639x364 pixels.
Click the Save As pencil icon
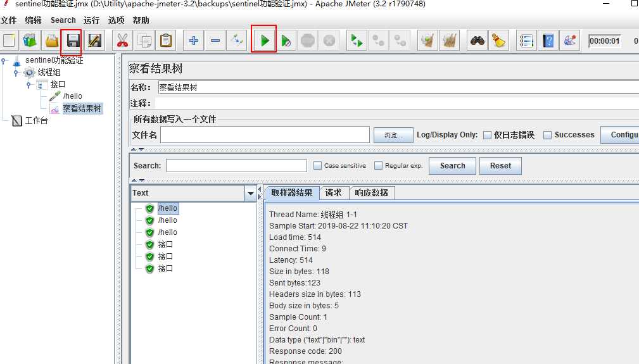coord(94,41)
